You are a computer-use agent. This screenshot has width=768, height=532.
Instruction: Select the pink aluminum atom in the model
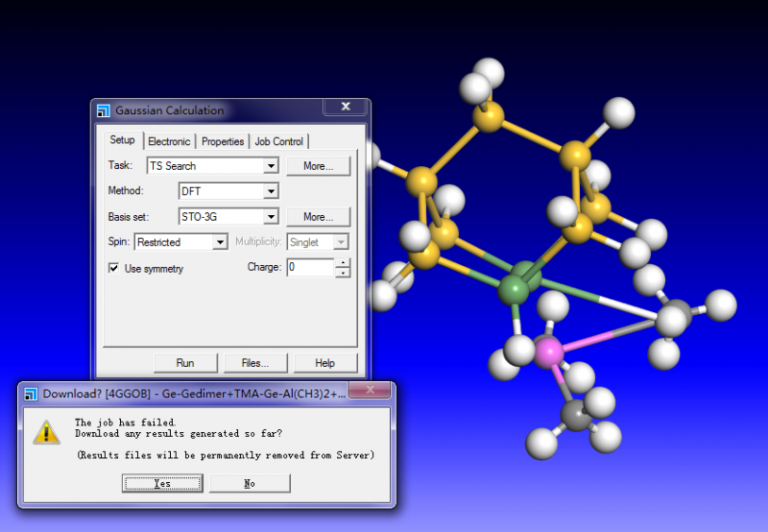click(548, 352)
